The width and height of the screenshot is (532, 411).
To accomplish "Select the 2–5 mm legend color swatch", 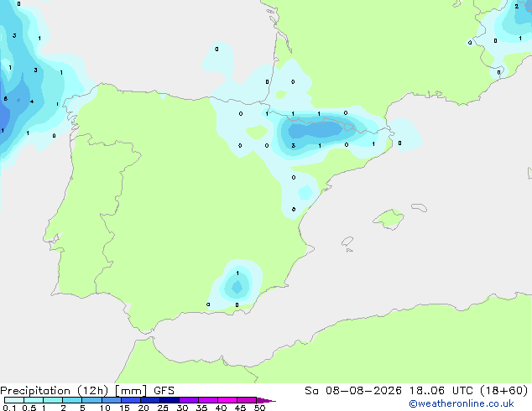I will (72, 400).
